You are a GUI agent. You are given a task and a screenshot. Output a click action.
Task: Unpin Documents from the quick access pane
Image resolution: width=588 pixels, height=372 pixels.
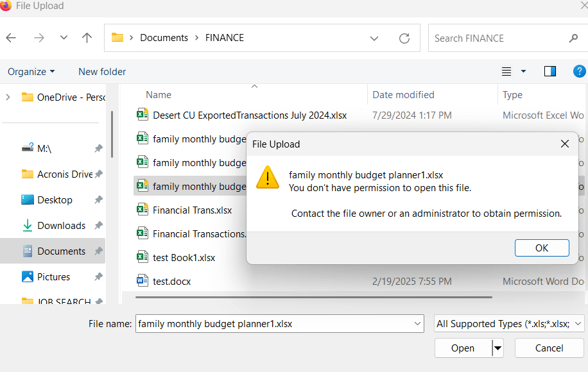tap(98, 251)
